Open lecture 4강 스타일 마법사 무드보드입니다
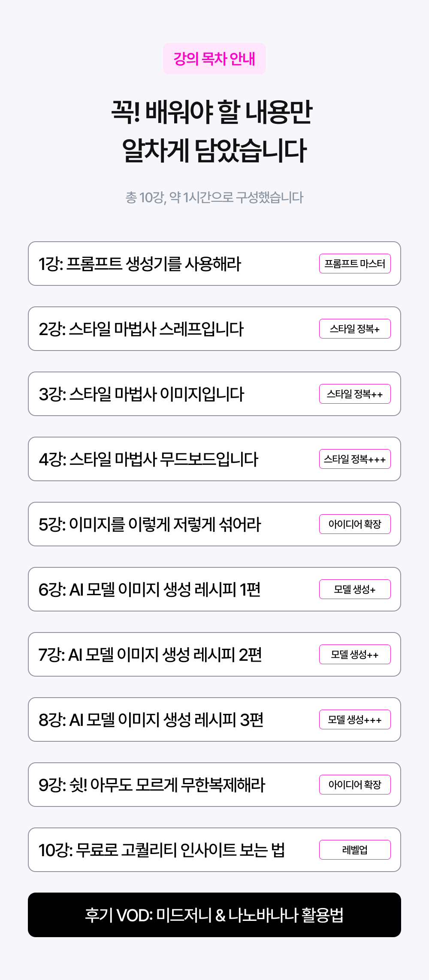This screenshot has height=980, width=429. [x=148, y=459]
